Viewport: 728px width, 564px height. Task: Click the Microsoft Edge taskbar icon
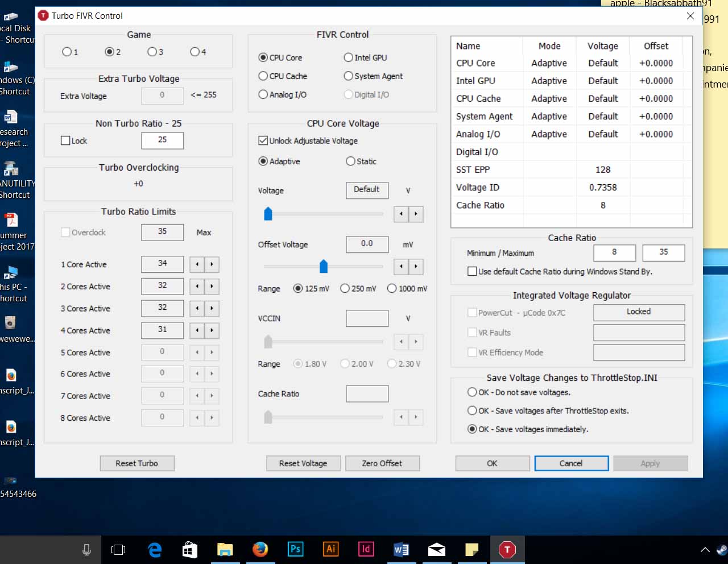[155, 549]
